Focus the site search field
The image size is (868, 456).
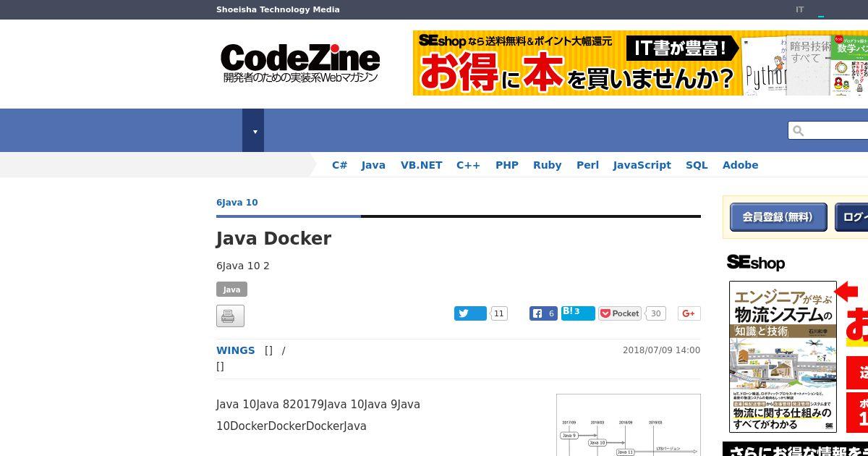832,130
